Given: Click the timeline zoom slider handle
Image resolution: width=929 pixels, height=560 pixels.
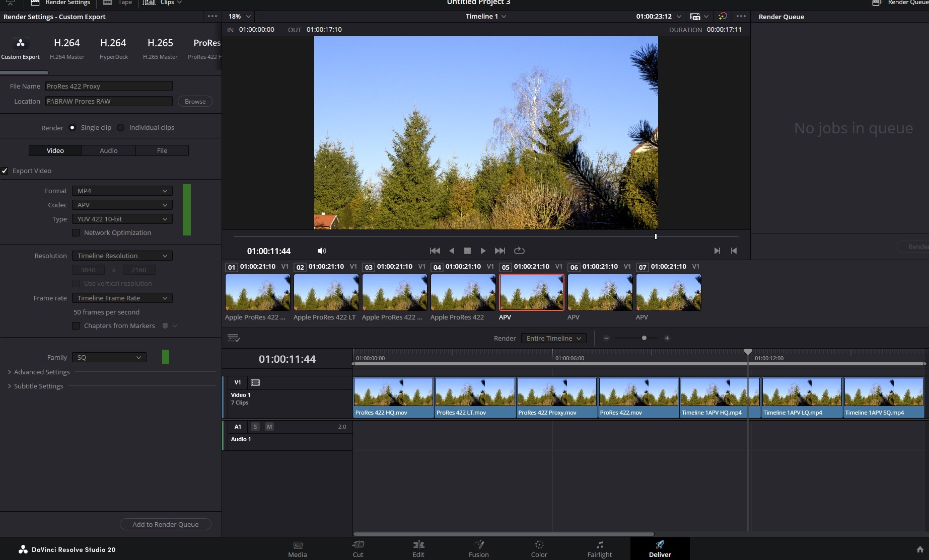Looking at the screenshot, I should pyautogui.click(x=644, y=338).
